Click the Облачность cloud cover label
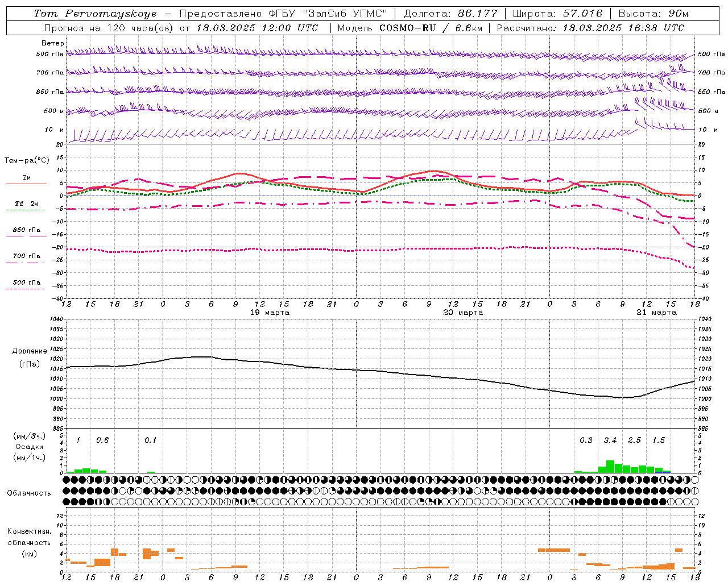This screenshot has height=582, width=728. [29, 493]
